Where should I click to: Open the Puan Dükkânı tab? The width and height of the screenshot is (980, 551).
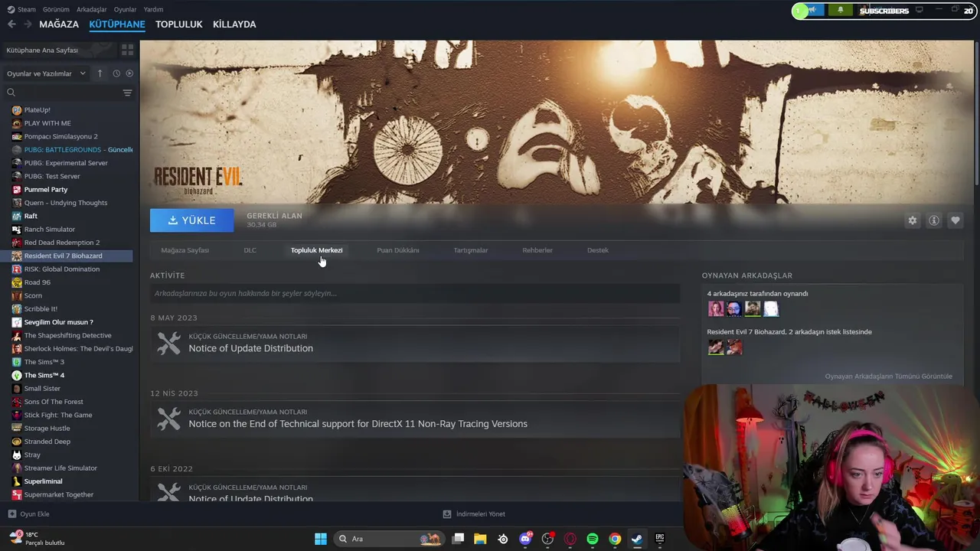click(398, 250)
